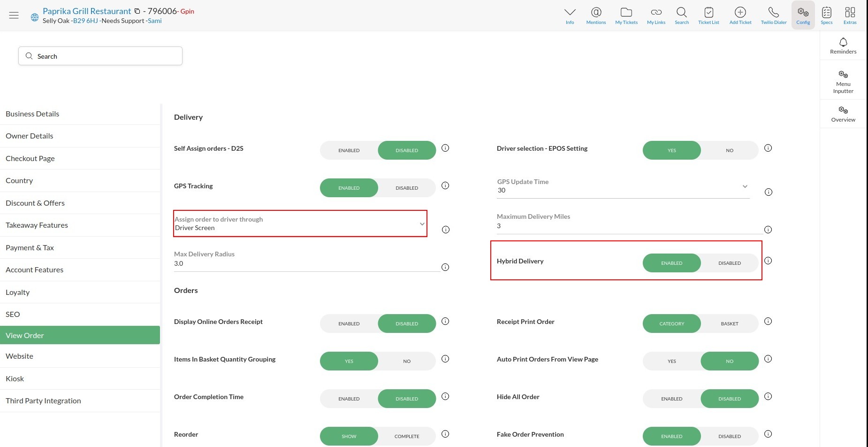
Task: Disable Hybrid Delivery
Action: tap(730, 263)
